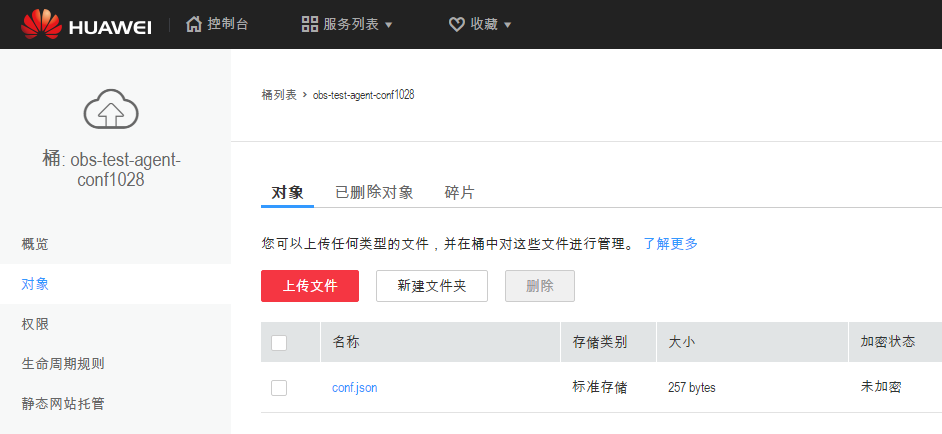
Task: Click the 新建文件夹 button
Action: (x=431, y=286)
